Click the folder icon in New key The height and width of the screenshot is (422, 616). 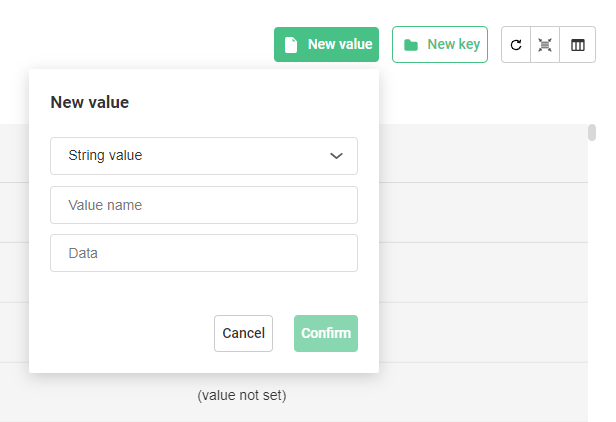[x=411, y=45]
